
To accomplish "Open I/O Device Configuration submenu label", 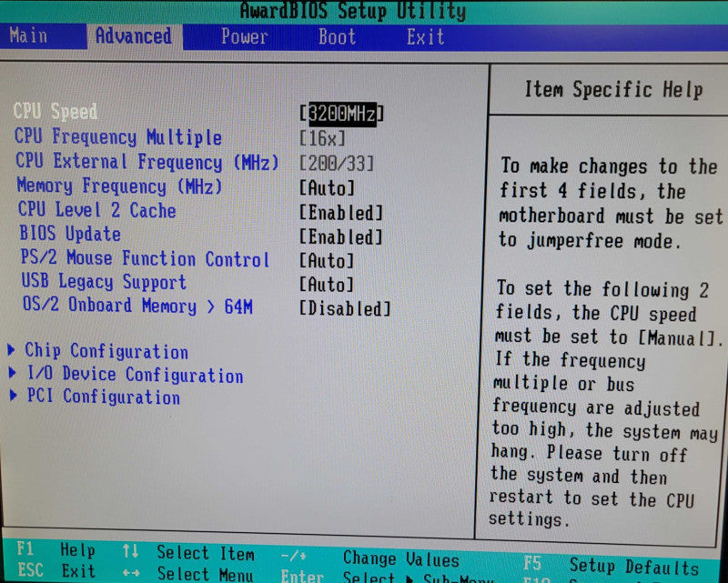I will [135, 374].
